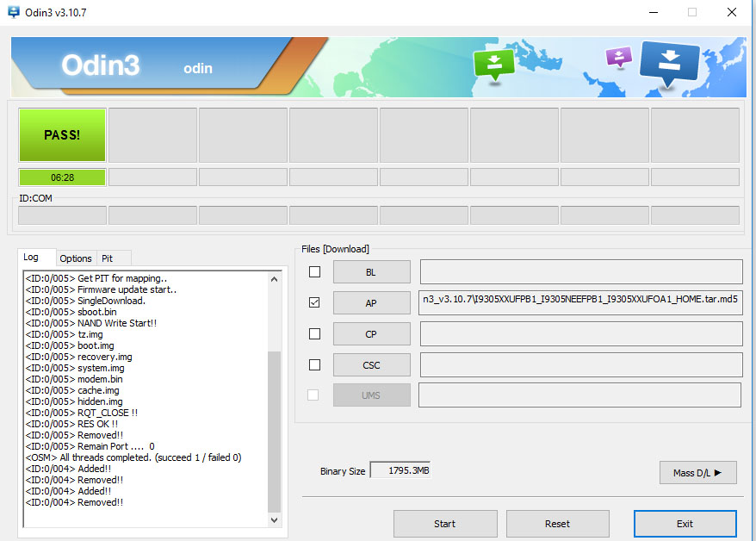Click log line 'All threads completed'
This screenshot has height=541, width=756.
pyautogui.click(x=133, y=457)
